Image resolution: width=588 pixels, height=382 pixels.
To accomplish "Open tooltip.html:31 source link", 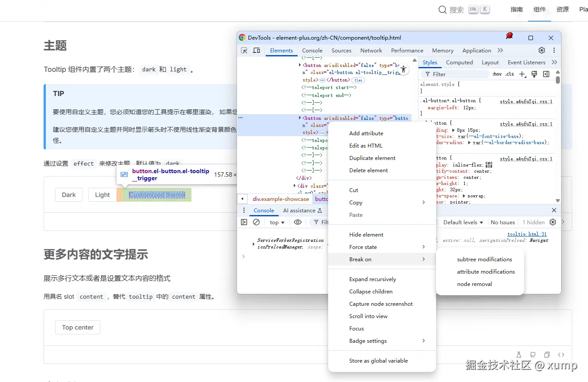I will 527,234.
